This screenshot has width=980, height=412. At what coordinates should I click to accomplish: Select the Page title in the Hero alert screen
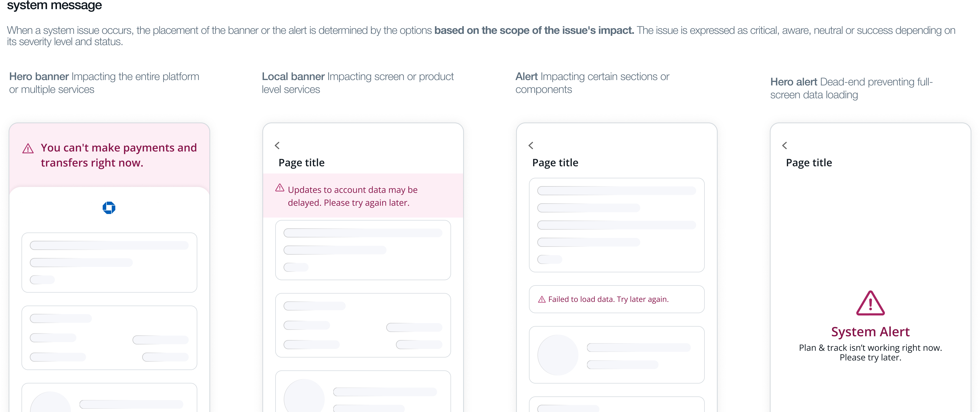[x=809, y=163]
